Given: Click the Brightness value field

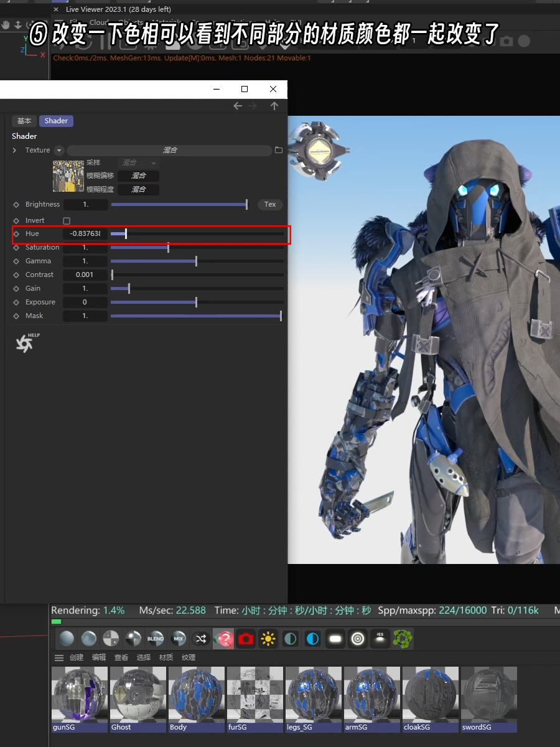Looking at the screenshot, I should 85,205.
